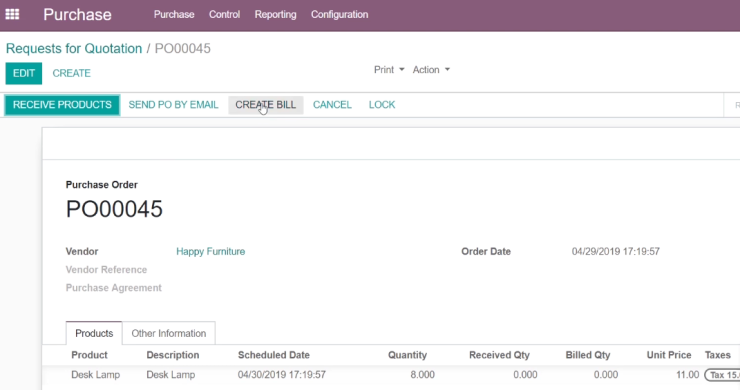Expand the Action dropdown
740x390 pixels.
pos(431,70)
